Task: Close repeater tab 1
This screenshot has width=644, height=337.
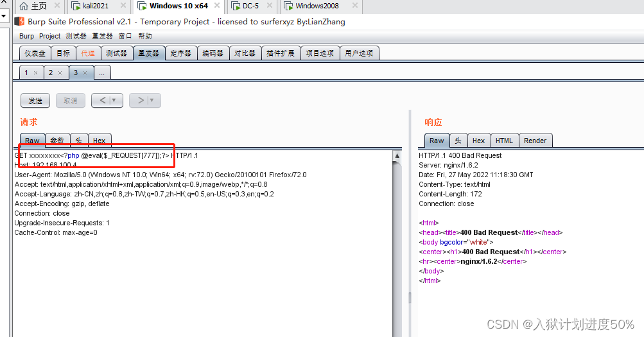Action: click(36, 73)
